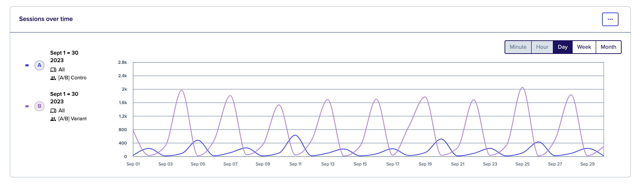Switch chart to Month granularity
The height and width of the screenshot is (186, 644).
pyautogui.click(x=608, y=47)
